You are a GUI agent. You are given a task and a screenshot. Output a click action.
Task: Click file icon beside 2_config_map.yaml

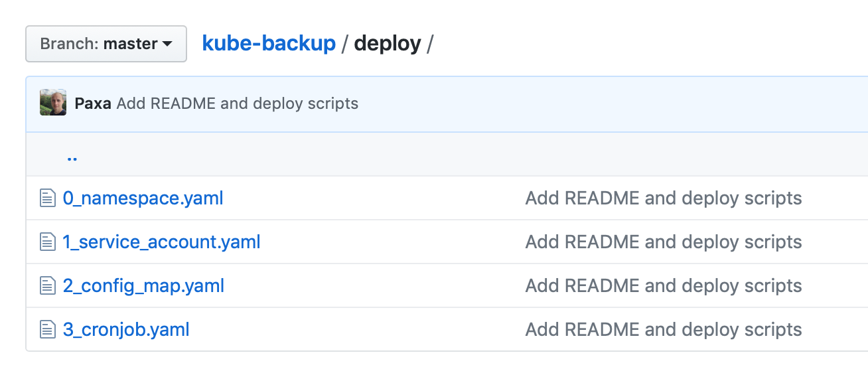coord(47,285)
